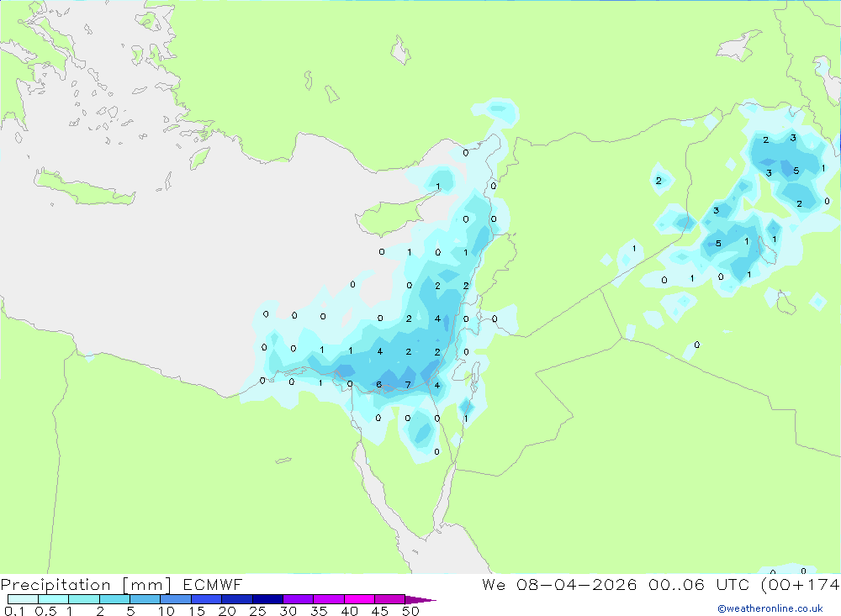Click the '0.1' legend scale label

click(x=14, y=611)
